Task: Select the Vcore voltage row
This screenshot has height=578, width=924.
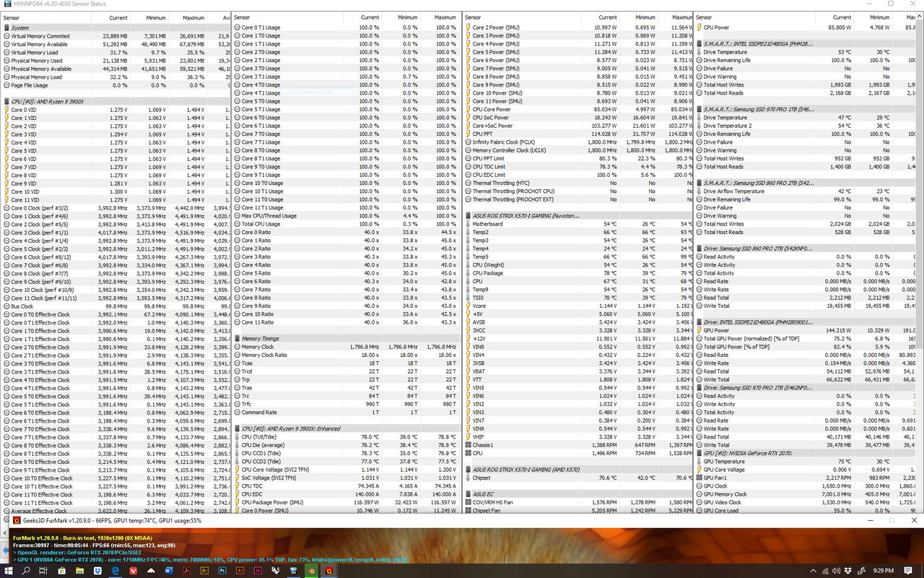Action: click(577, 306)
